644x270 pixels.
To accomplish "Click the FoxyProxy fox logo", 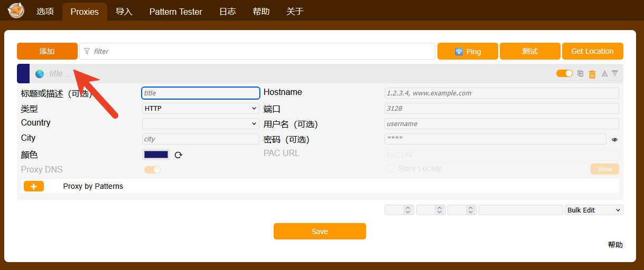I will 16,10.
